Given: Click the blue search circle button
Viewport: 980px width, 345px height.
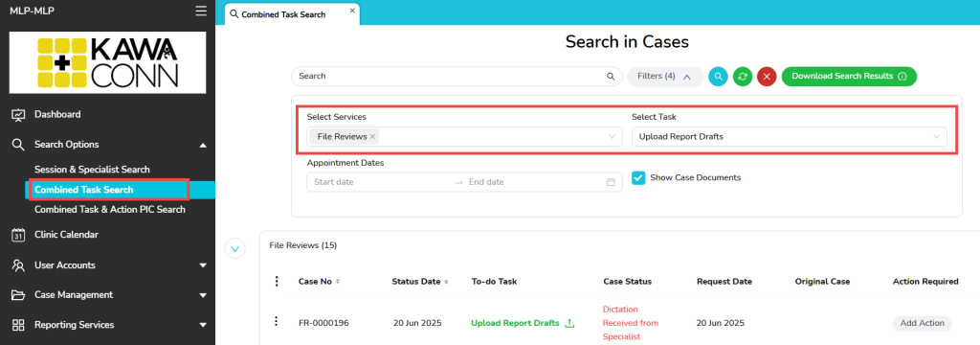Looking at the screenshot, I should 718,77.
